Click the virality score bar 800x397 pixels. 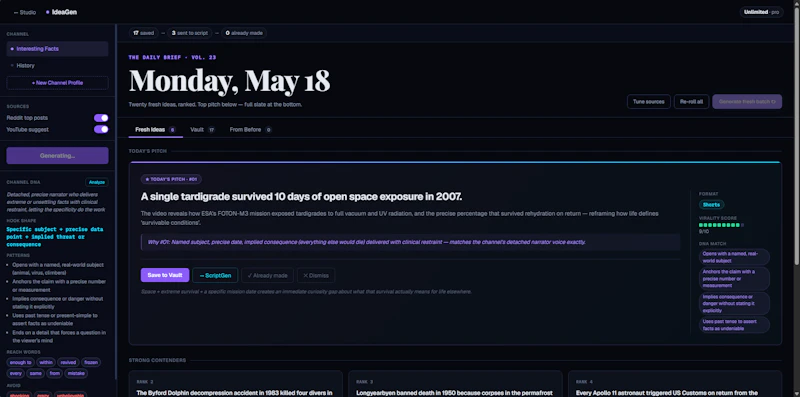point(721,225)
